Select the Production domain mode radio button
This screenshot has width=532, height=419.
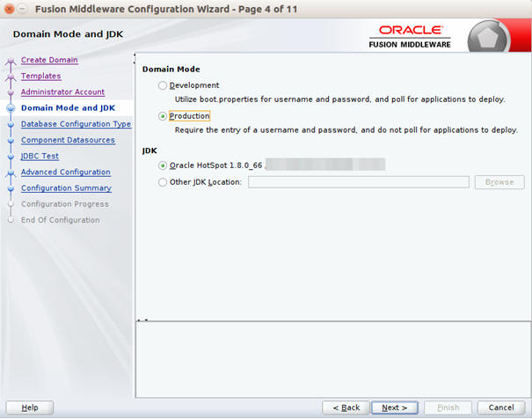tap(163, 116)
